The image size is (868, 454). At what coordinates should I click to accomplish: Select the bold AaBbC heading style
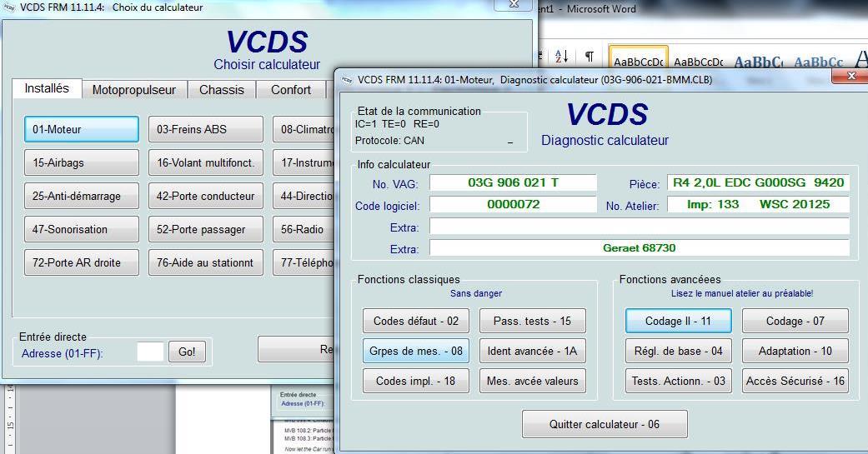click(759, 62)
